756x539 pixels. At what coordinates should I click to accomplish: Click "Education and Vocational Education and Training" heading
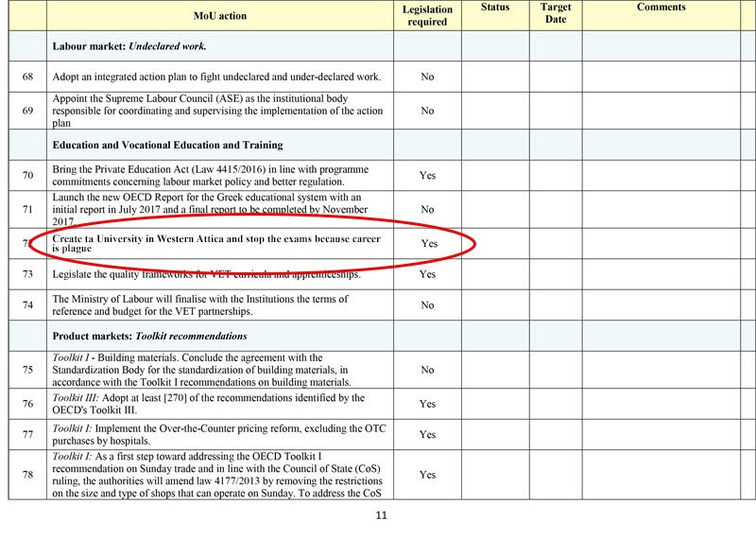(x=167, y=145)
